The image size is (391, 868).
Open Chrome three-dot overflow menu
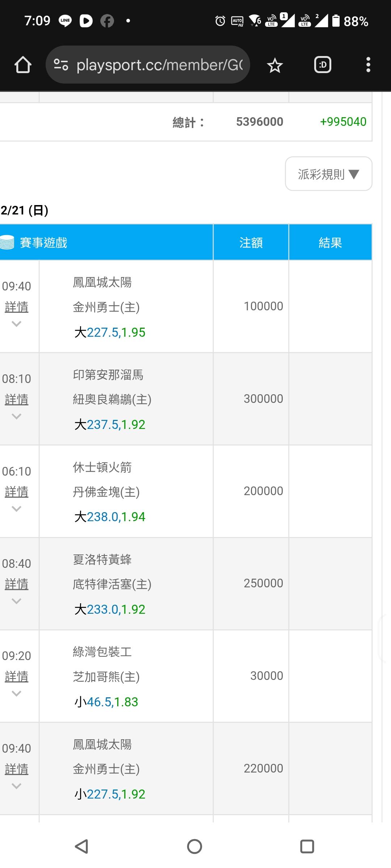(368, 65)
